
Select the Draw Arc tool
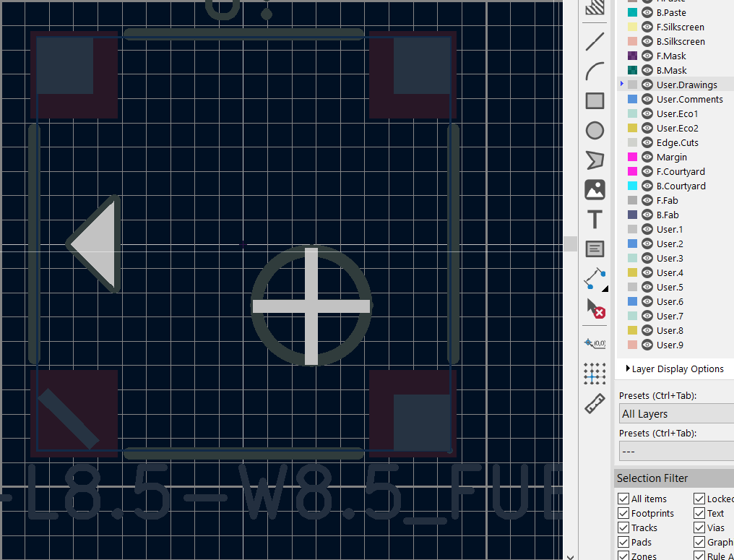(x=595, y=71)
